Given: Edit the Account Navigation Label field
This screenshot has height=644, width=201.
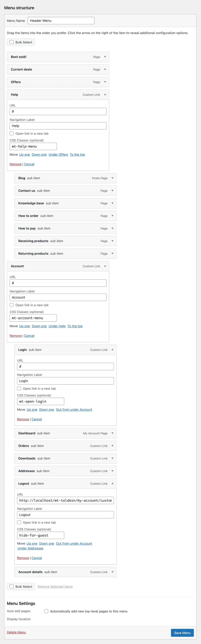Looking at the screenshot, I should 58,297.
